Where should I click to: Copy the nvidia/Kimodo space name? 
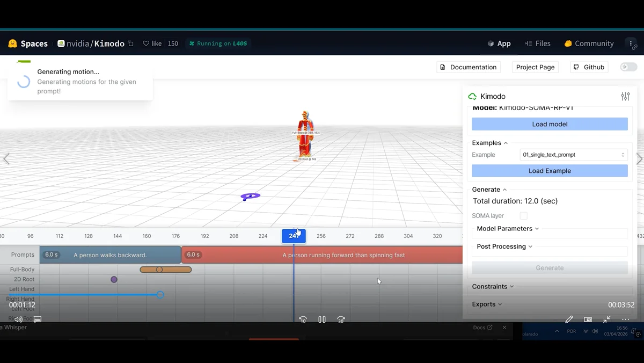(x=130, y=43)
